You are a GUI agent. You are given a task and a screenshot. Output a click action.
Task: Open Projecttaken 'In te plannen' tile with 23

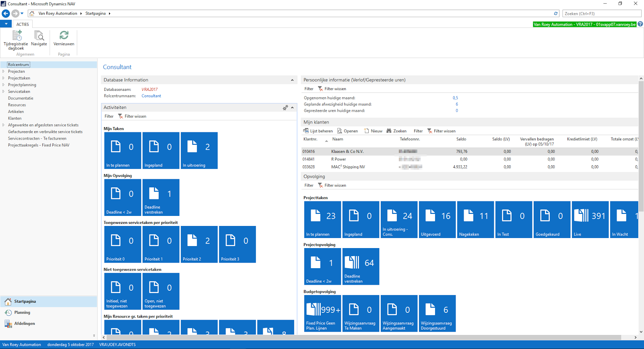coord(323,220)
